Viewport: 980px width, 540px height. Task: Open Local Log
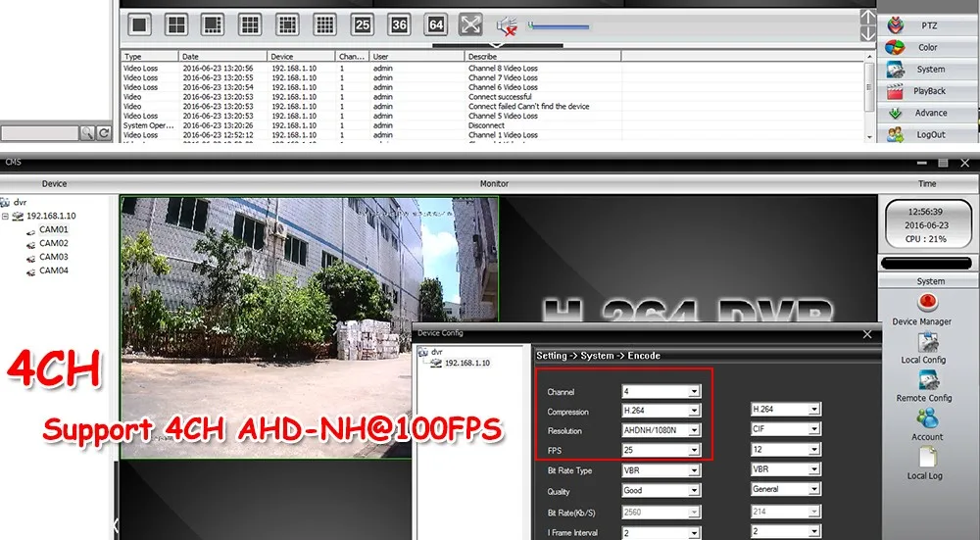(x=925, y=464)
